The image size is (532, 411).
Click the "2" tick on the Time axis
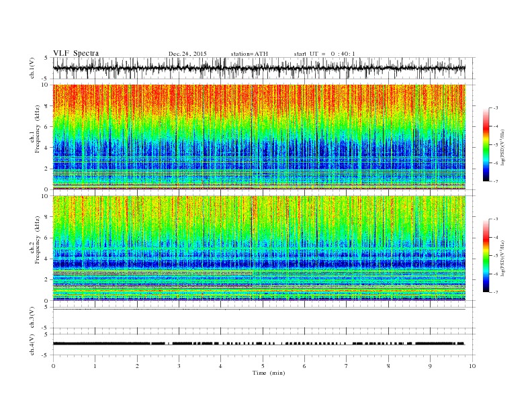tap(137, 366)
